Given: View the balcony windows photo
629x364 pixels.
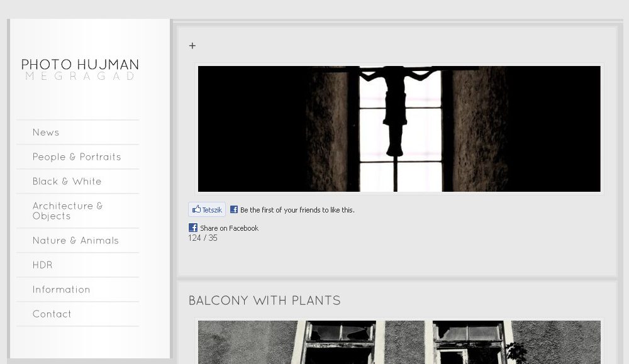Looking at the screenshot, I should pos(399,342).
